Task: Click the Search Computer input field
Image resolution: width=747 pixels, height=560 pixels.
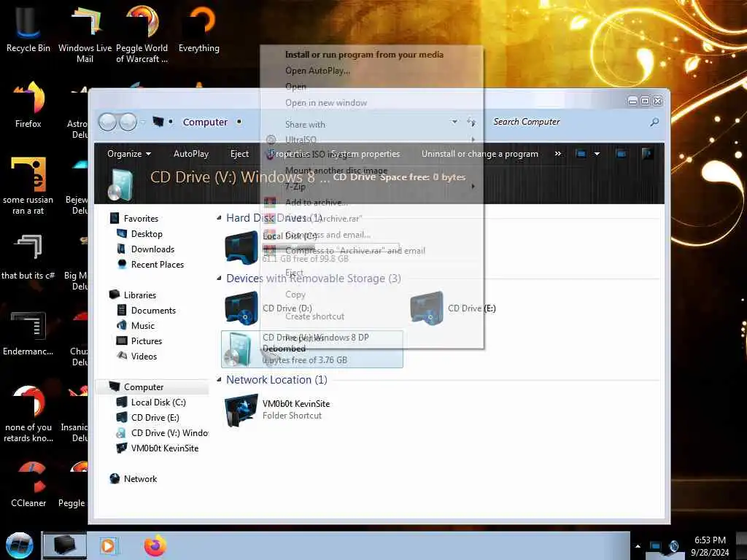Action: [x=569, y=122]
